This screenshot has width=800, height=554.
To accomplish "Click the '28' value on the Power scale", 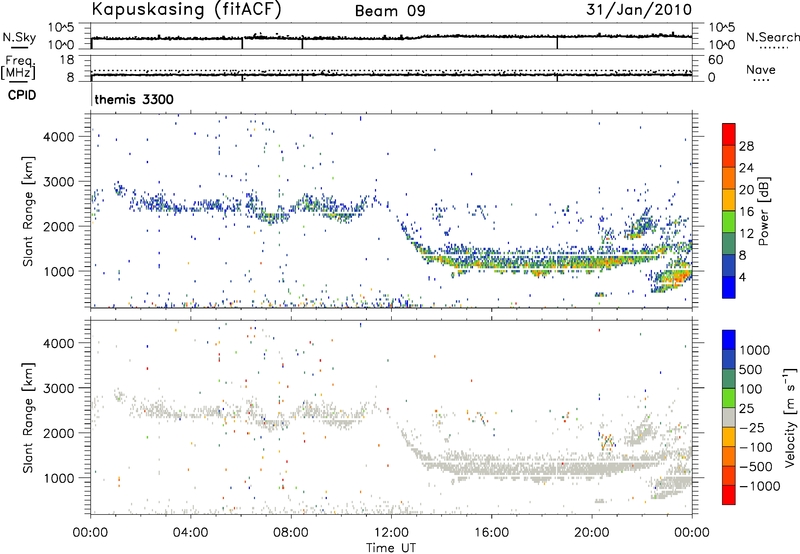I will (746, 146).
